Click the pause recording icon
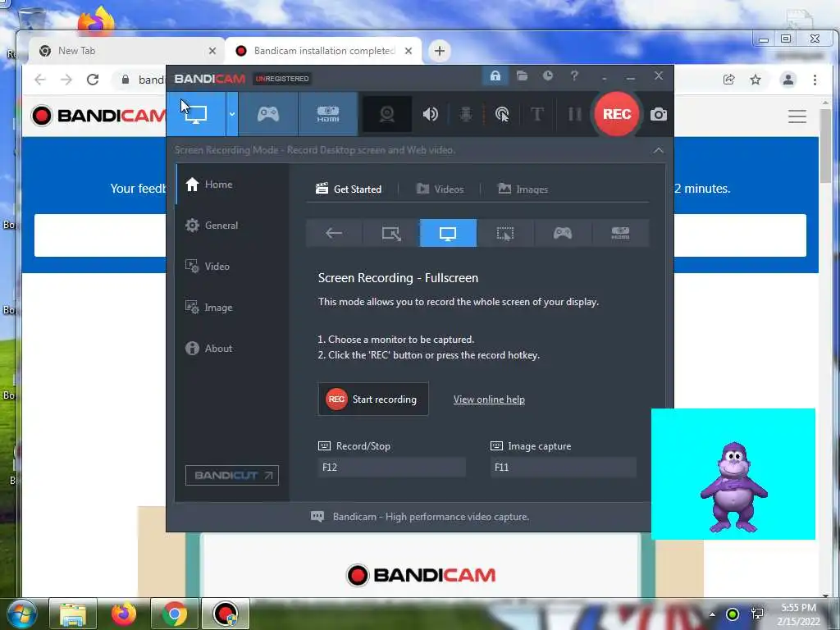 tap(575, 114)
